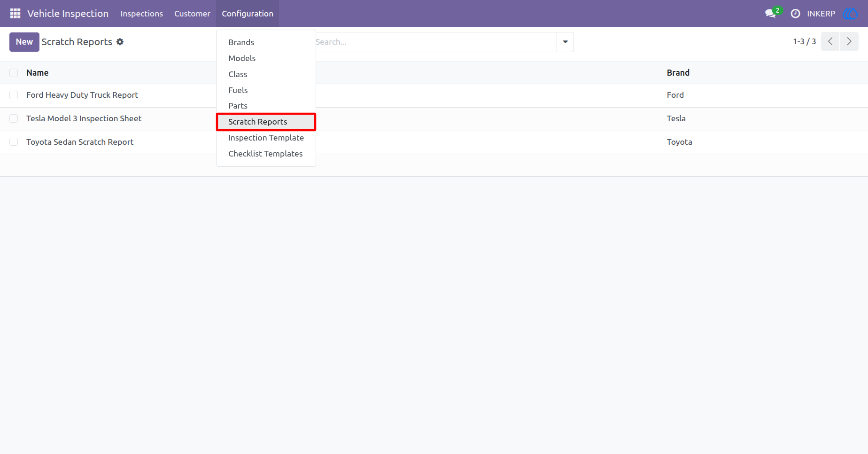Viewport: 868px width, 454px height.
Task: Open the Customer menu
Action: pos(192,14)
